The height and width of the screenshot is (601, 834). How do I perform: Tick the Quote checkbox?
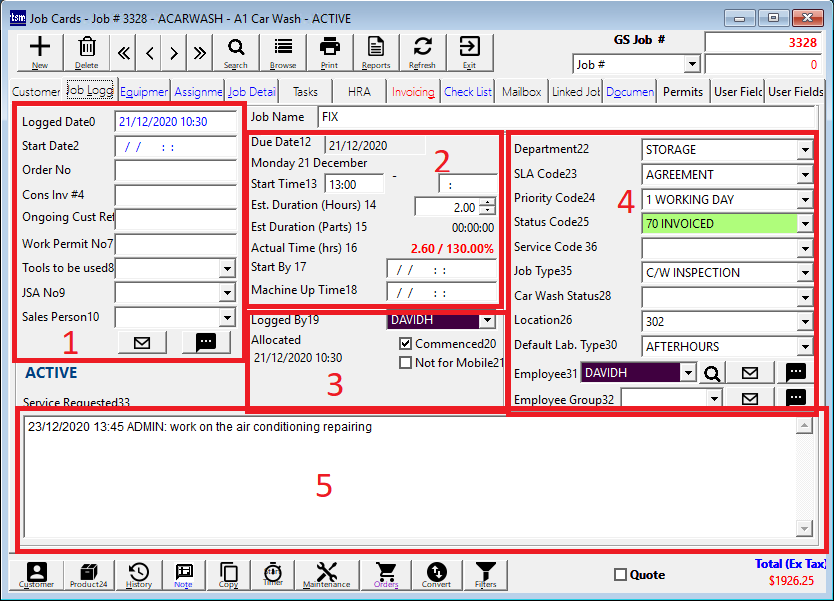pyautogui.click(x=620, y=575)
